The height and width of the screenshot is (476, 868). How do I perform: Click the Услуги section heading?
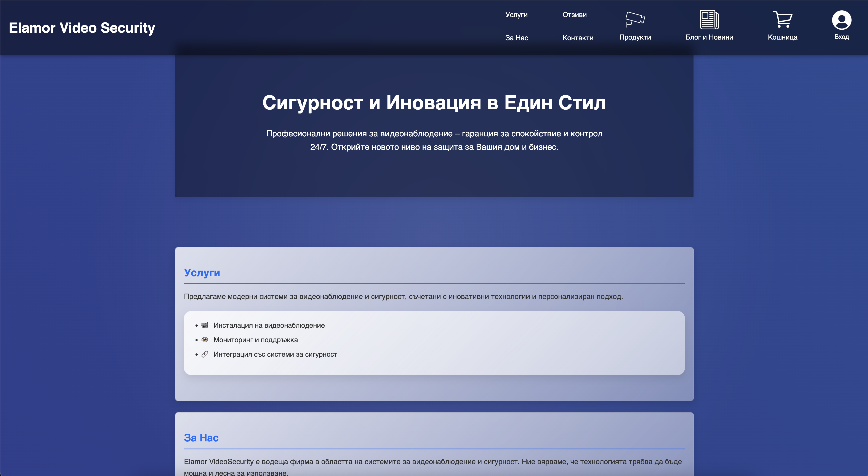[x=202, y=273]
